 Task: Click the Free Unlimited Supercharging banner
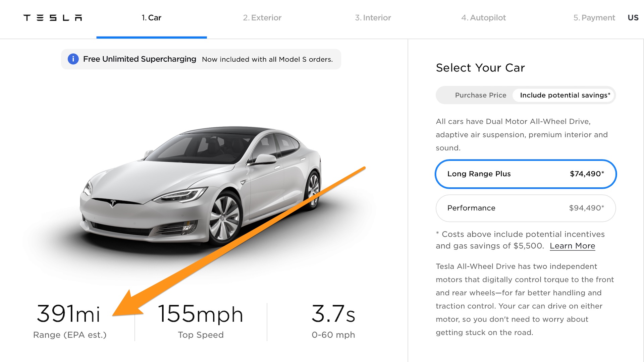201,59
